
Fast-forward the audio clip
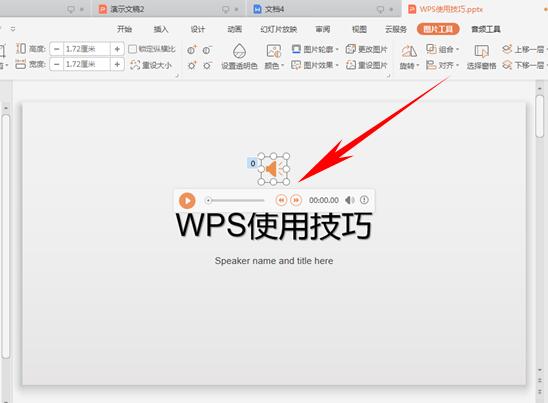[296, 200]
